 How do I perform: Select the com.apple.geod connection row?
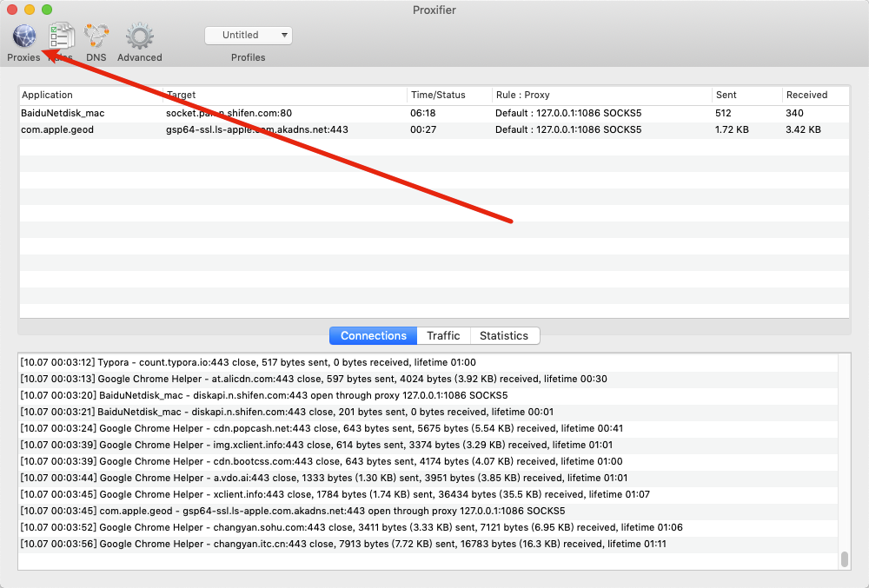[x=434, y=129]
